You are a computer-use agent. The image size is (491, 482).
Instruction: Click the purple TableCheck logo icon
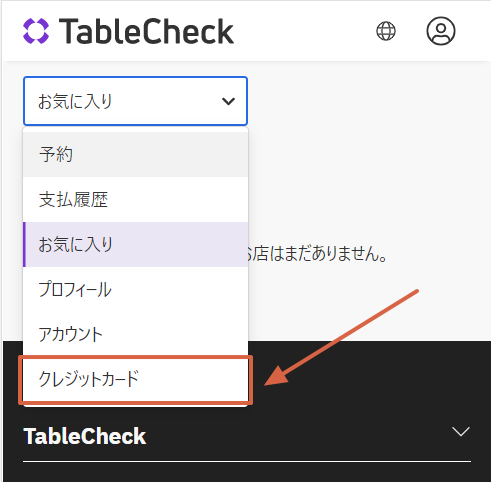pos(36,31)
